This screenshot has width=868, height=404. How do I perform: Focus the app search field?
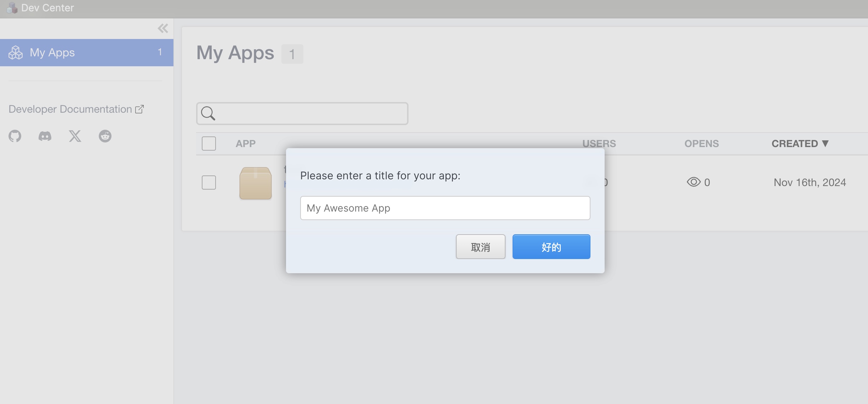coord(312,113)
